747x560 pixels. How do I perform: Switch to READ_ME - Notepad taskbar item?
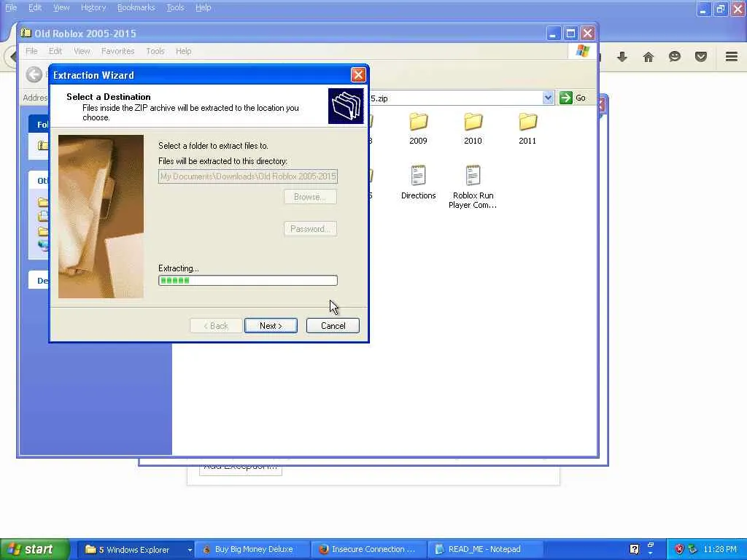click(485, 550)
